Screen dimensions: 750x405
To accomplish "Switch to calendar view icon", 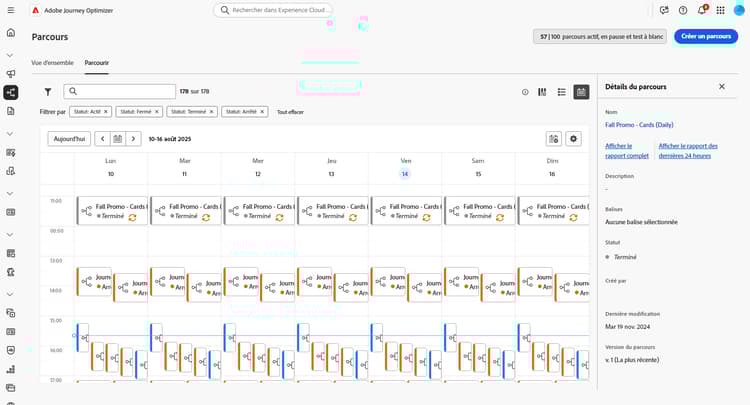I will coord(581,92).
